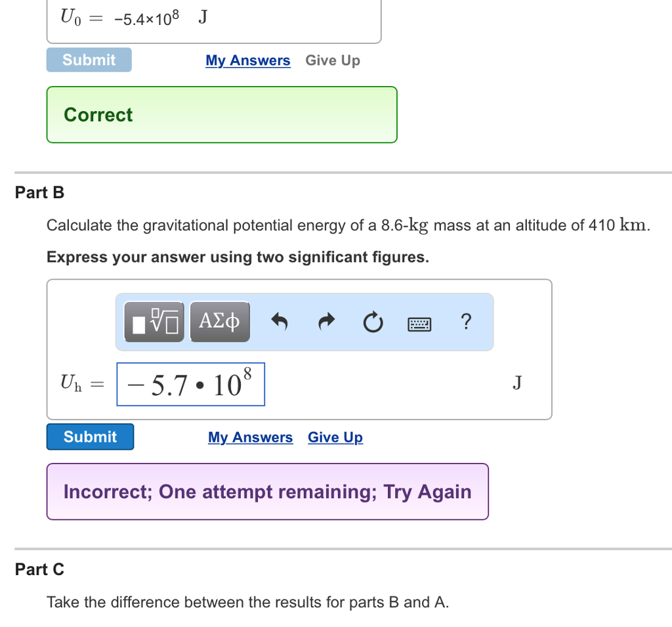Viewport: 672px width, 627px height.
Task: Open My Answers for Part B
Action: click(x=250, y=437)
